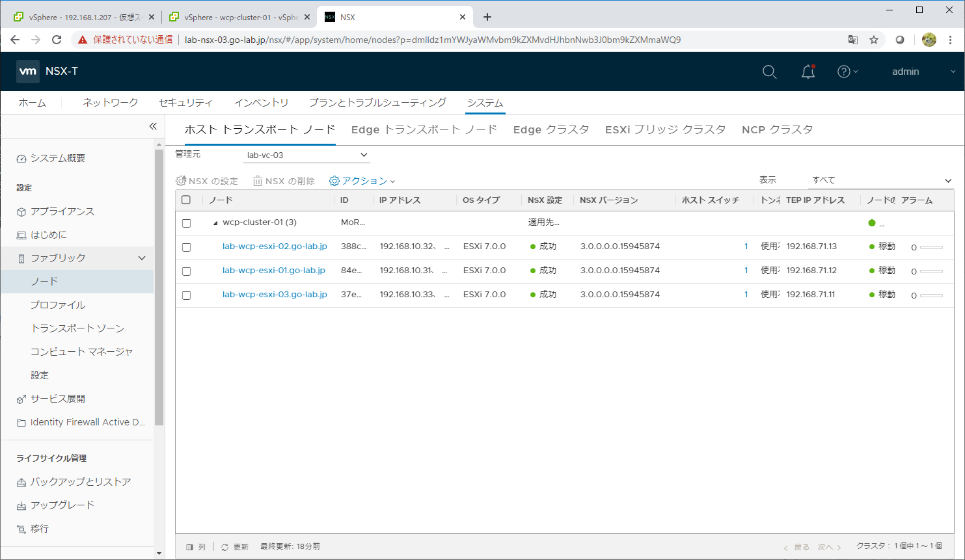This screenshot has height=560, width=965.
Task: Check the lab-wcp-esxi-01 row checkbox
Action: tap(186, 271)
